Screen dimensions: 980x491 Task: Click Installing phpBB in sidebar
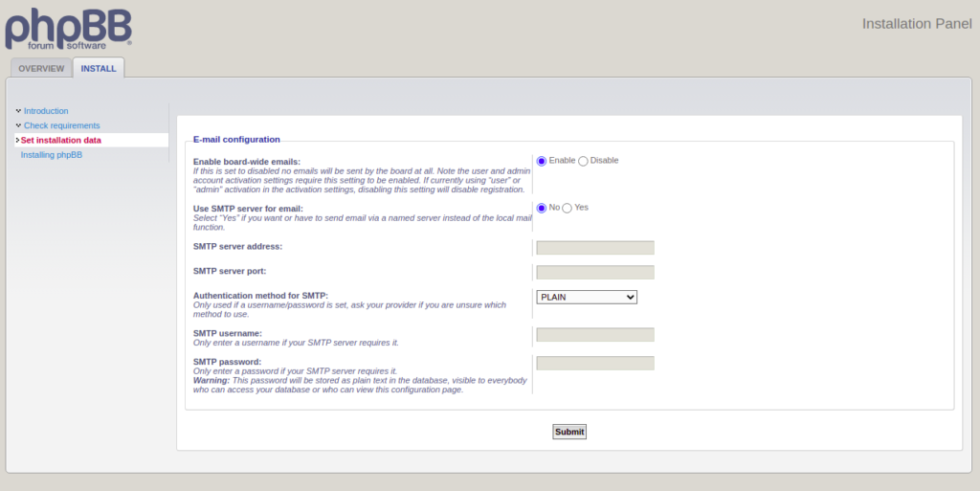(52, 155)
